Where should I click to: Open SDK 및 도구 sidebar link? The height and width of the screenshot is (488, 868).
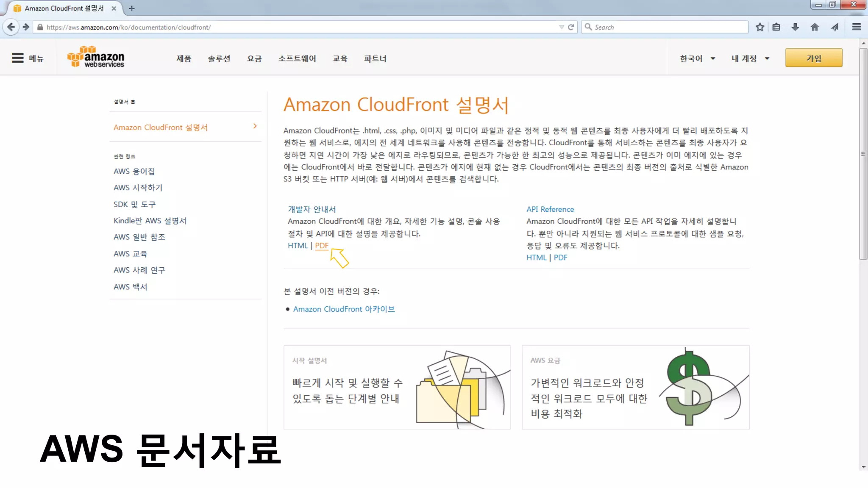134,204
